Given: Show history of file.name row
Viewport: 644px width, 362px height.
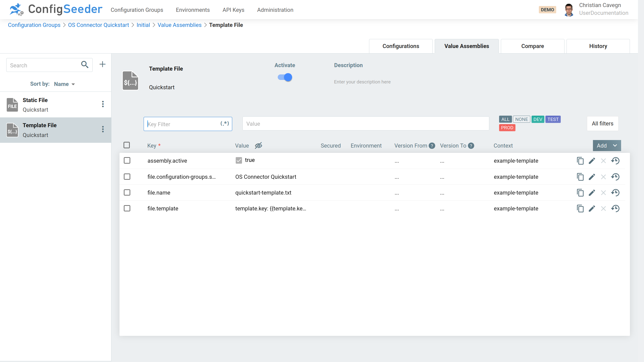Looking at the screenshot, I should (x=615, y=193).
